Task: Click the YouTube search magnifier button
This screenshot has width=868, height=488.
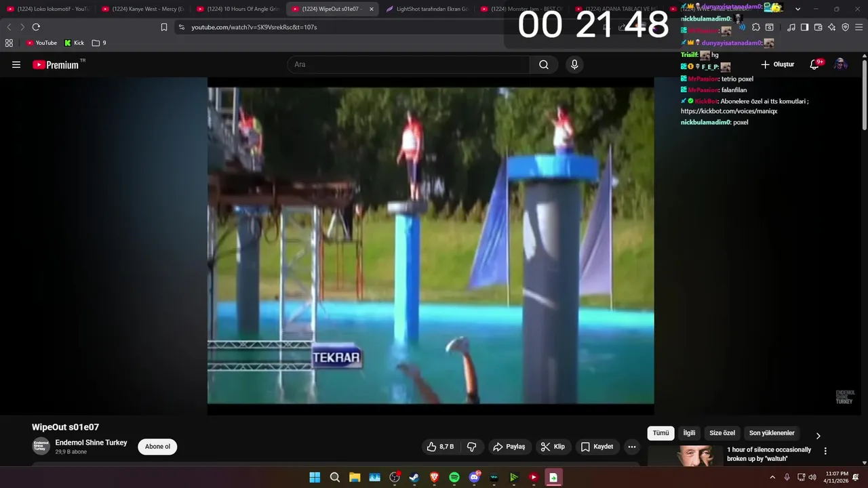Action: coord(544,64)
